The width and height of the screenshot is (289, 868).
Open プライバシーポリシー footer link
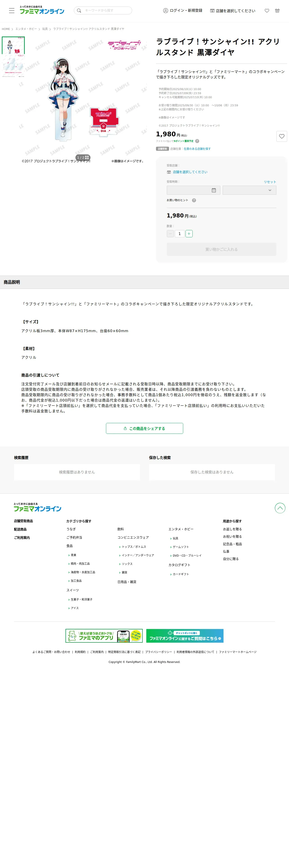(158, 652)
